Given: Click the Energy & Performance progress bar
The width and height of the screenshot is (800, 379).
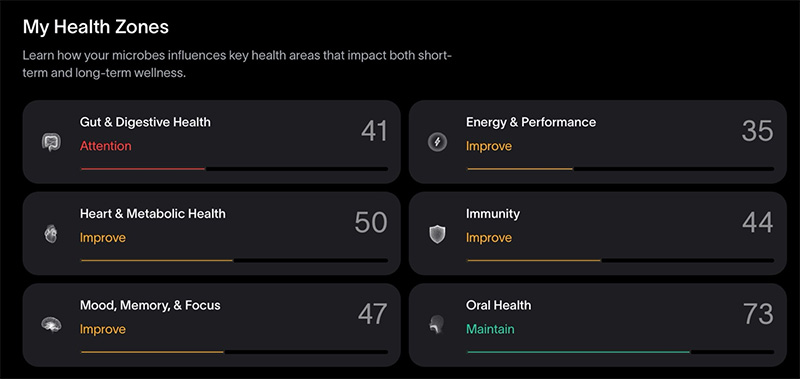Looking at the screenshot, I should (620, 168).
